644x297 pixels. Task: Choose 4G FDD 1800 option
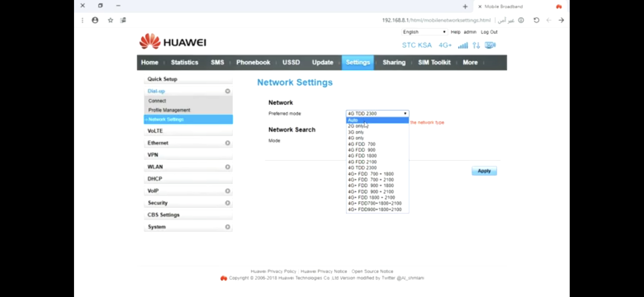click(x=377, y=156)
